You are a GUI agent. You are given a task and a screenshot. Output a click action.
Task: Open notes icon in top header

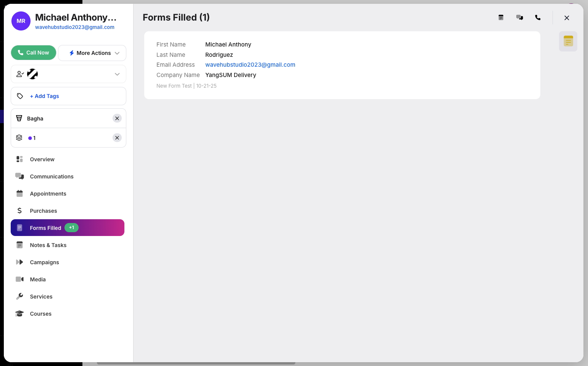pos(501,18)
